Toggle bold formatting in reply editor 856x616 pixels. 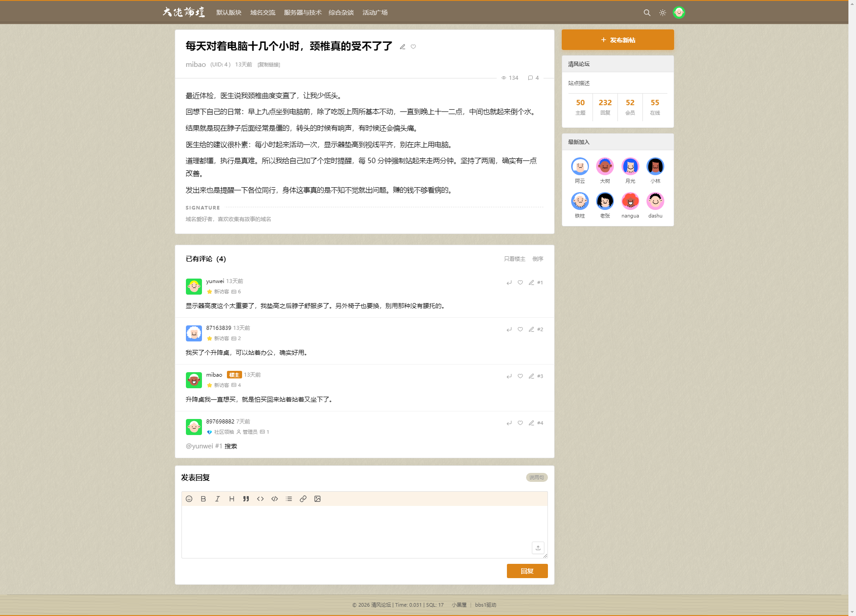point(203,499)
